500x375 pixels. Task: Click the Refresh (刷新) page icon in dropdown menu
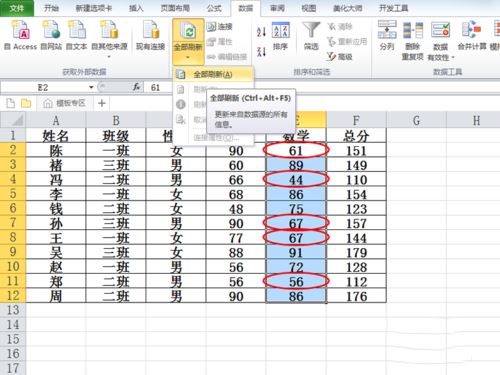pyautogui.click(x=180, y=89)
